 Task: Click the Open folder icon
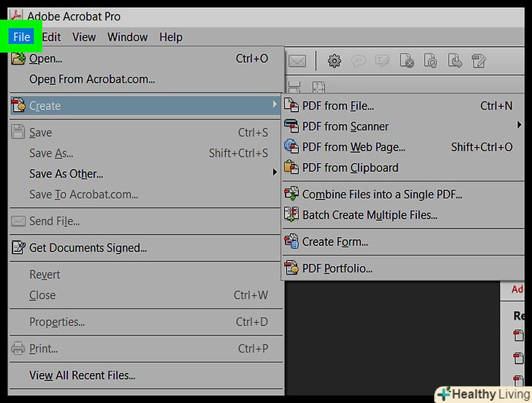(x=18, y=59)
